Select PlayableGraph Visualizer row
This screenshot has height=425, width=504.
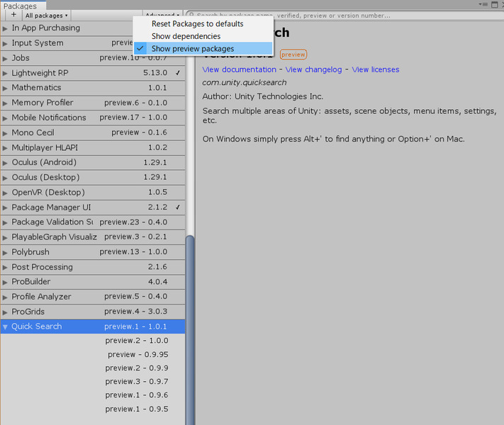(x=93, y=237)
